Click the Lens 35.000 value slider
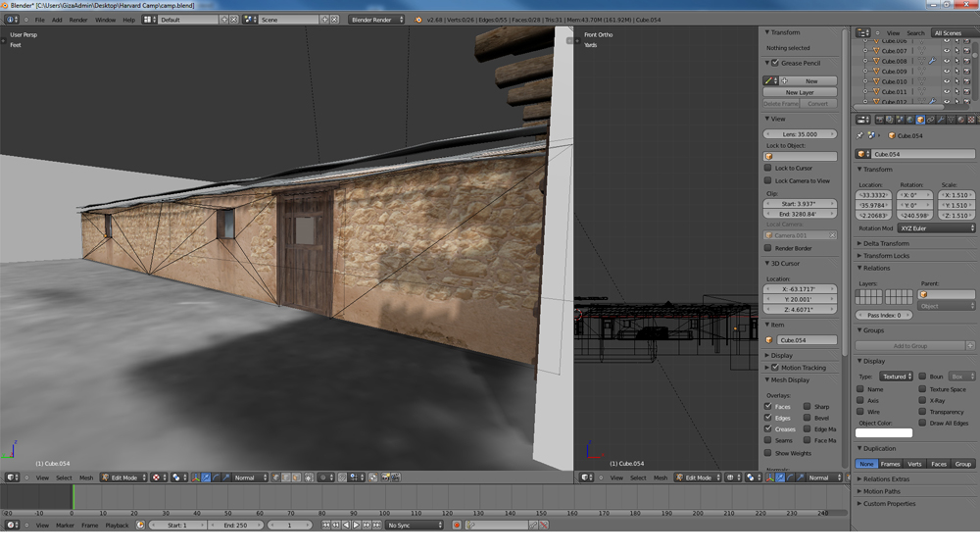The width and height of the screenshot is (980, 554). [x=800, y=133]
